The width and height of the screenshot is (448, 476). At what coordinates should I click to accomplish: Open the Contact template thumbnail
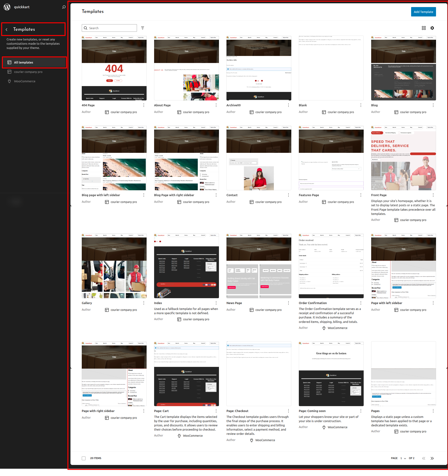(x=259, y=158)
